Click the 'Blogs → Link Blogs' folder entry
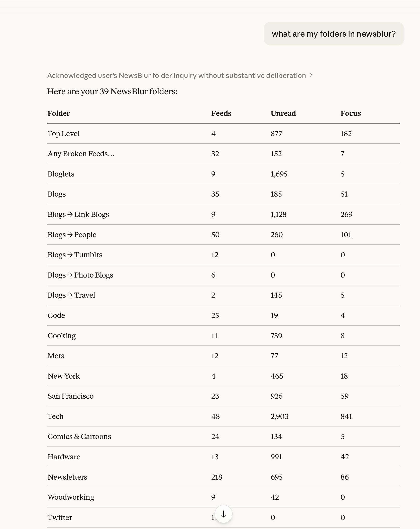The image size is (420, 529). pyautogui.click(x=78, y=214)
